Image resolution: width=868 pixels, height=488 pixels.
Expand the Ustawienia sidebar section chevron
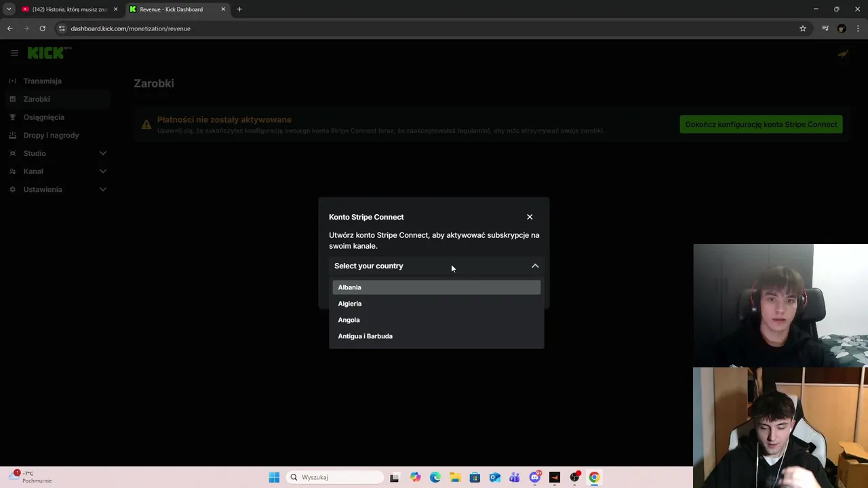click(x=103, y=189)
